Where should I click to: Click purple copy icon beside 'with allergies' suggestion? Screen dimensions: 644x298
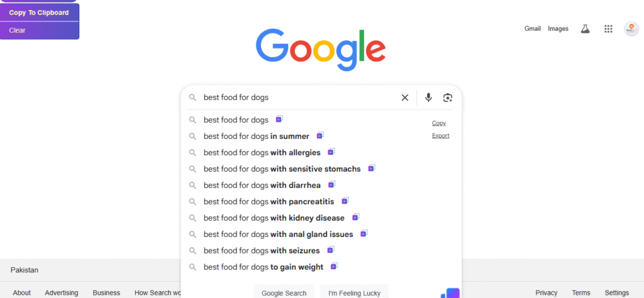pyautogui.click(x=331, y=152)
